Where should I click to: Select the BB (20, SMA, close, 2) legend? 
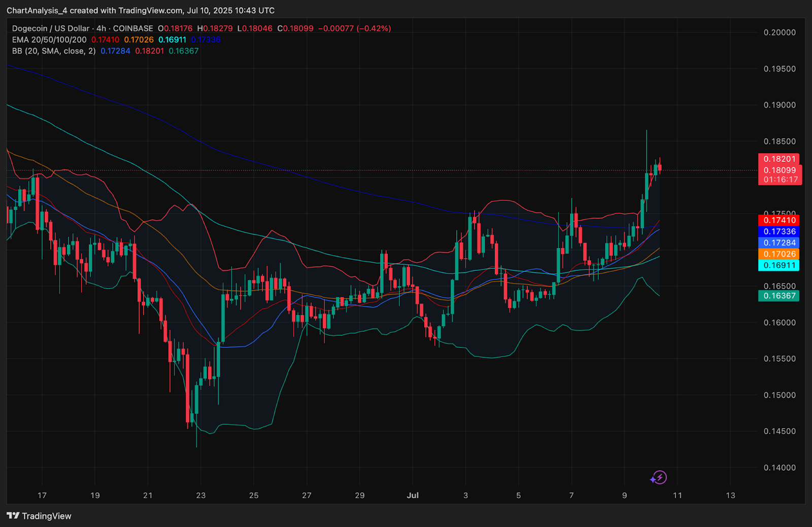(x=54, y=51)
